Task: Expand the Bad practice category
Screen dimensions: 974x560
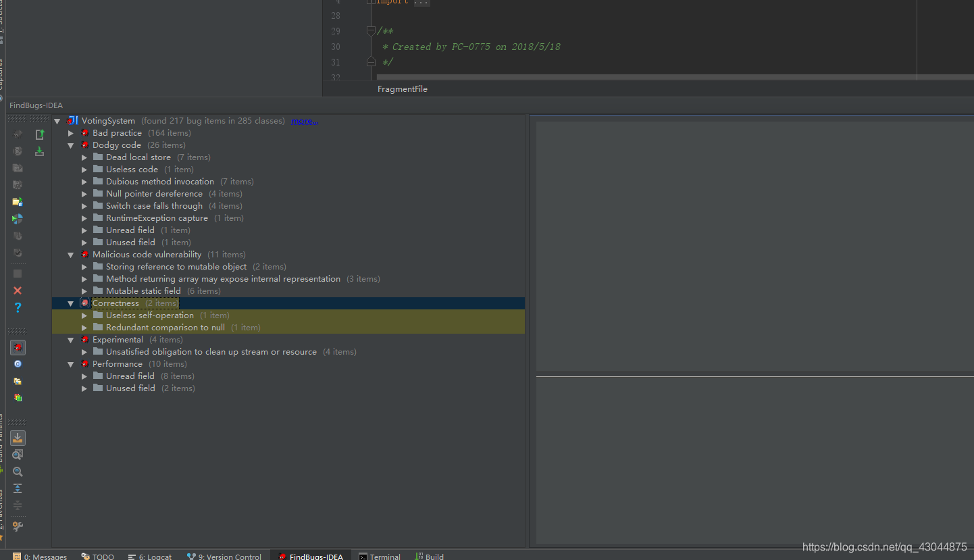Action: [71, 133]
